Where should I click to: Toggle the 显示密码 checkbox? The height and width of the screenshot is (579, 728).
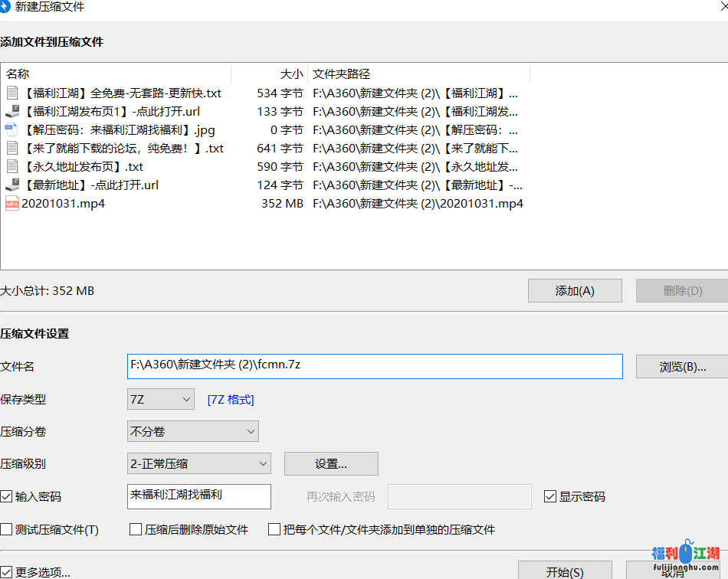click(x=550, y=496)
